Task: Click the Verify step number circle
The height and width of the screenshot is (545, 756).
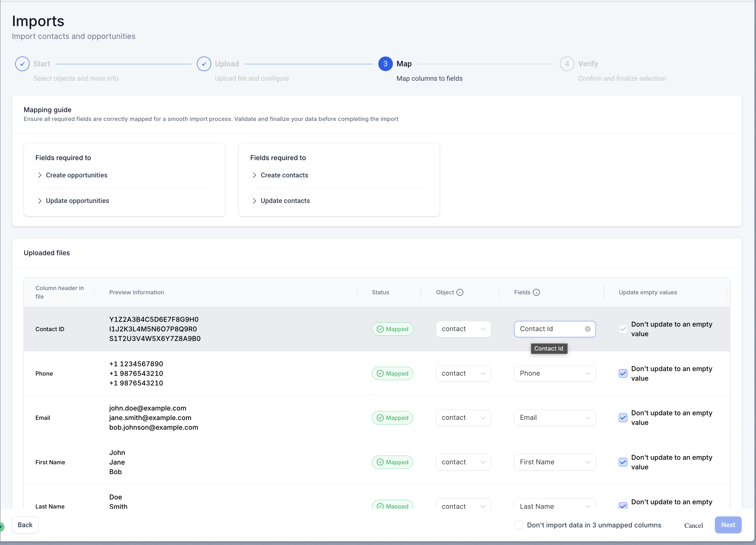Action: [x=567, y=64]
